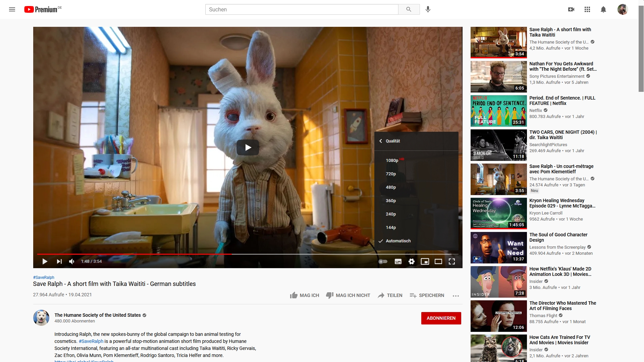Open the hamburger guide menu
Image resolution: width=644 pixels, height=362 pixels.
pyautogui.click(x=12, y=9)
